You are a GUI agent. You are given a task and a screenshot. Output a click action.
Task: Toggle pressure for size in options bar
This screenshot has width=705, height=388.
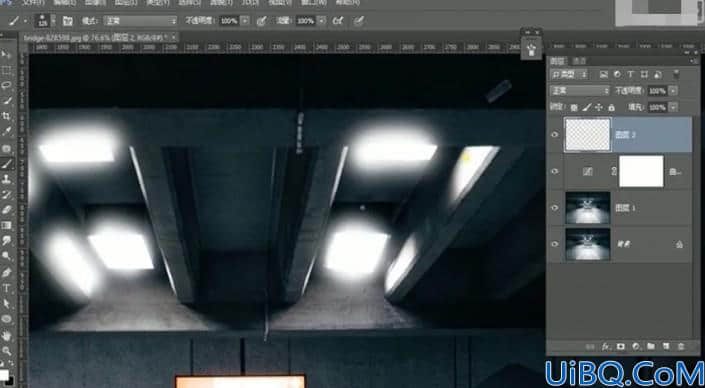point(358,21)
